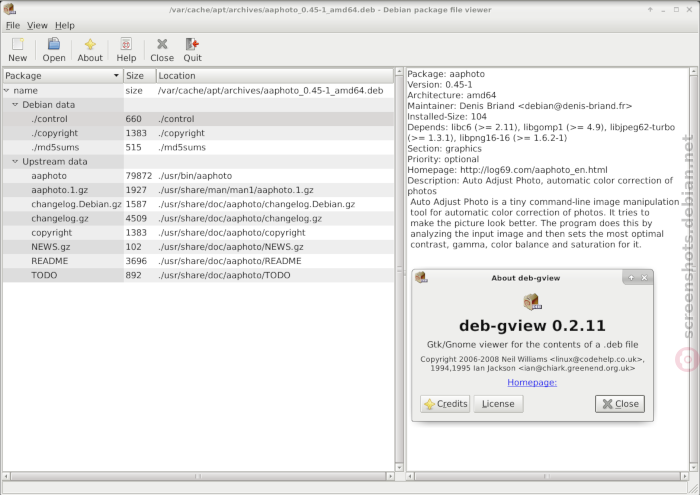Click left pane scroll-right arrow
The width and height of the screenshot is (700, 495).
[391, 476]
